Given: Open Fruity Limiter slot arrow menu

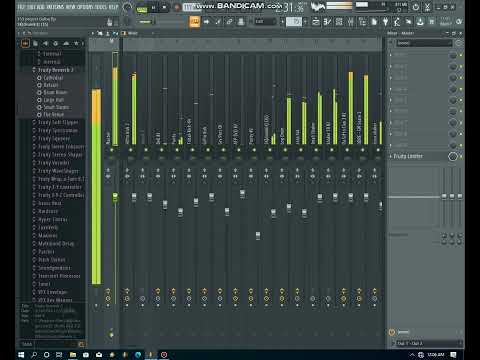Looking at the screenshot, I should [391, 156].
